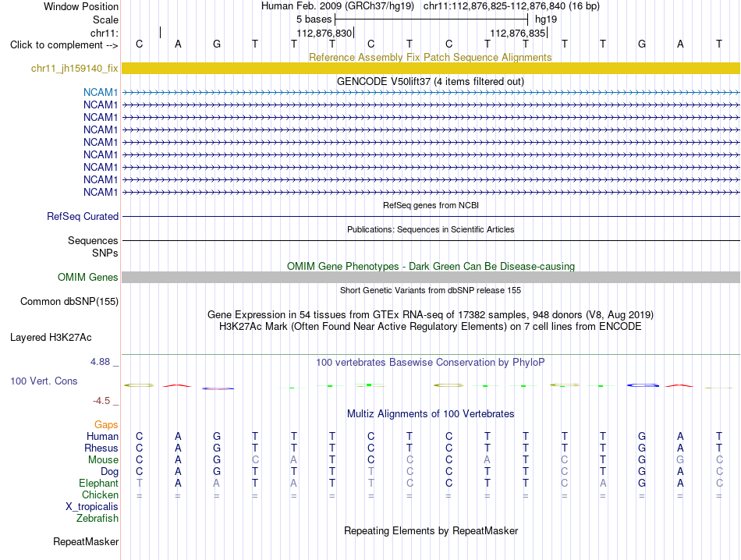Click the SNPs track label
Viewport: 741px width, 560px height.
click(x=105, y=253)
